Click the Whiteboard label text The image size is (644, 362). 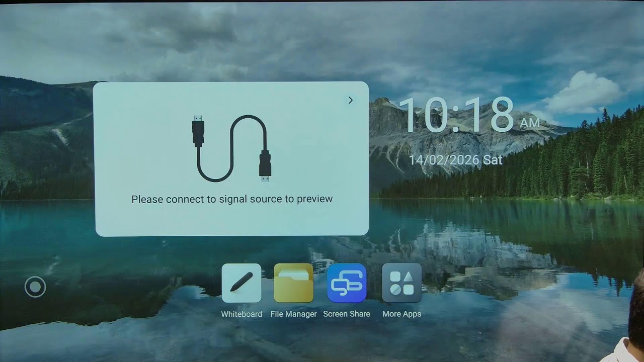coord(242,314)
